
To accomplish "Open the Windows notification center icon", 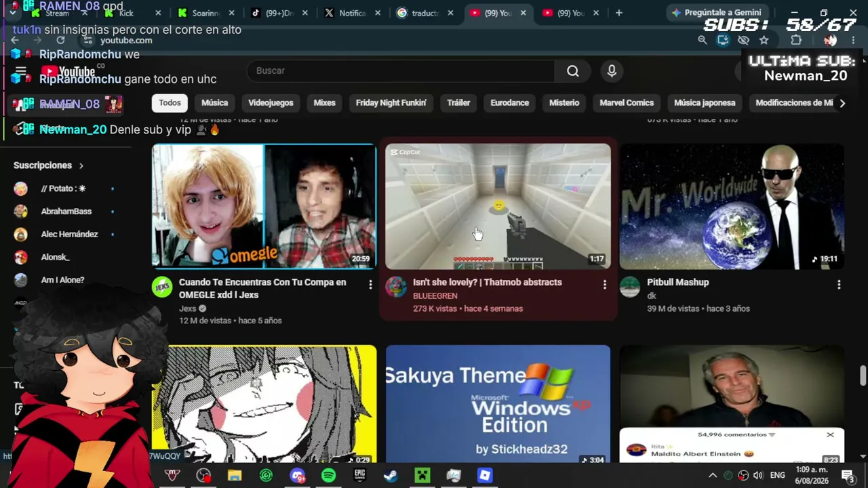I will click(x=848, y=476).
